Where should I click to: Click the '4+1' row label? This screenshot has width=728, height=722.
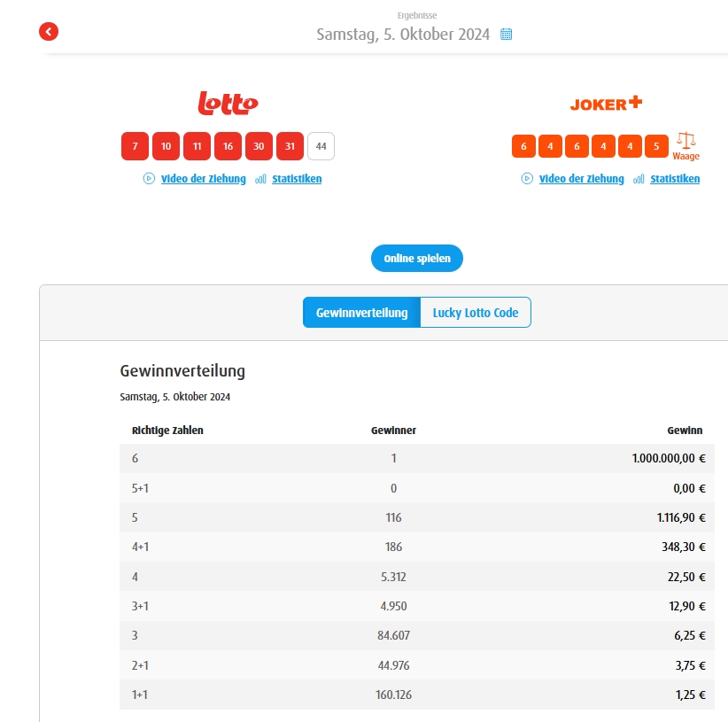[x=140, y=547]
